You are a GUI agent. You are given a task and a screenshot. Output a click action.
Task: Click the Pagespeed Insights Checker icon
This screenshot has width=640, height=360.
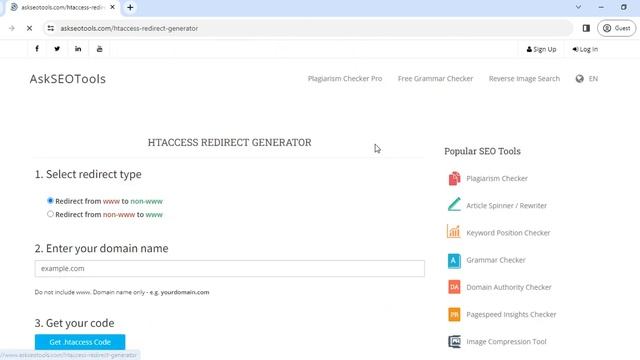[454, 315]
